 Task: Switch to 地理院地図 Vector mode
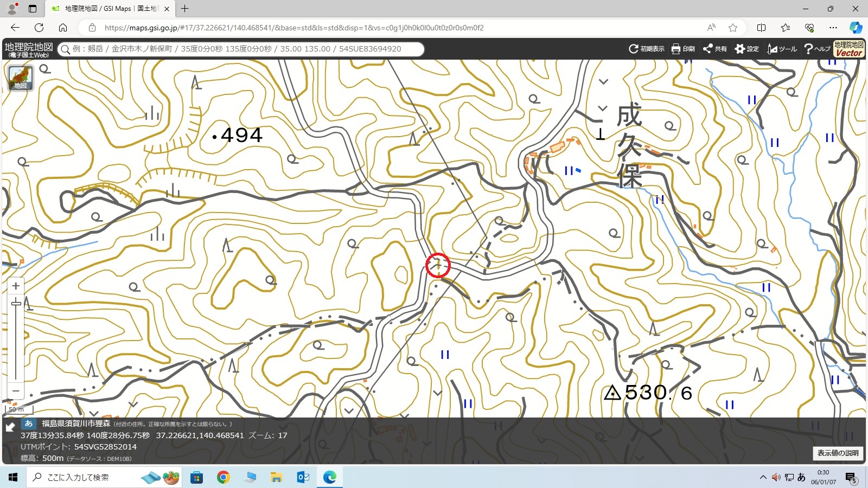[x=849, y=49]
